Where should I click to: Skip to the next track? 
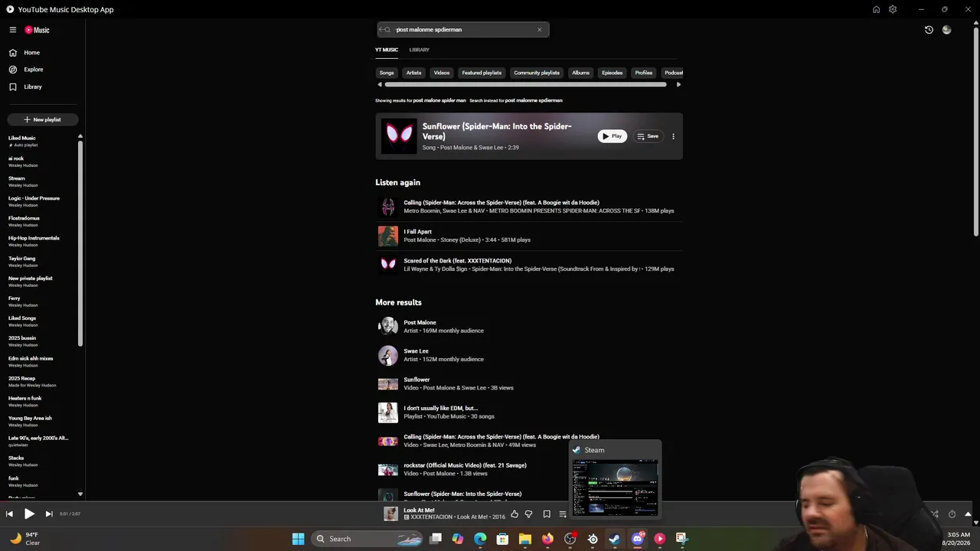tap(49, 514)
